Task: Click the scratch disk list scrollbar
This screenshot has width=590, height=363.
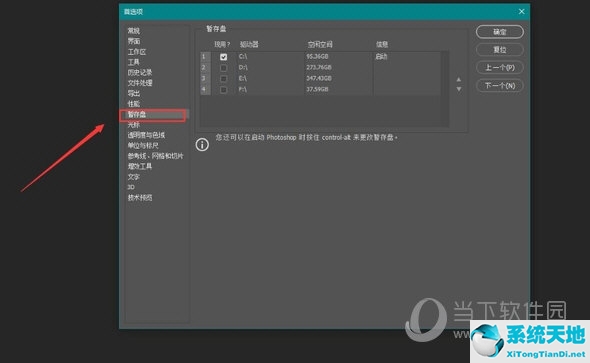Action: [445, 89]
